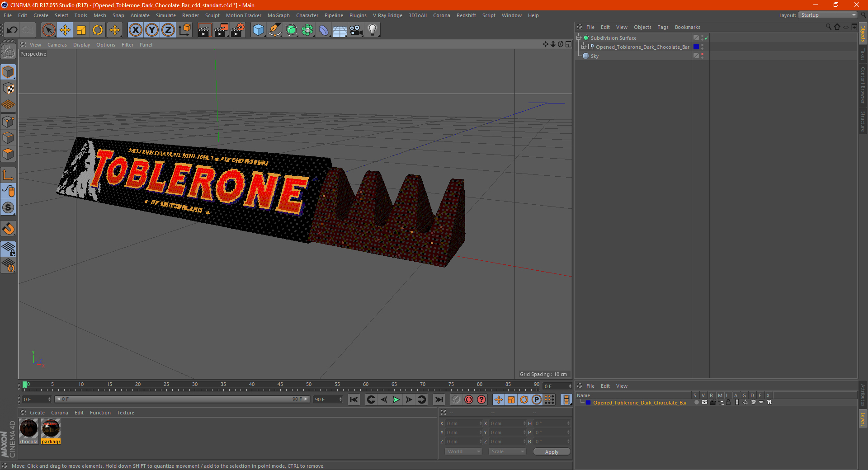
Task: Toggle viewport maximize icon
Action: pyautogui.click(x=568, y=44)
